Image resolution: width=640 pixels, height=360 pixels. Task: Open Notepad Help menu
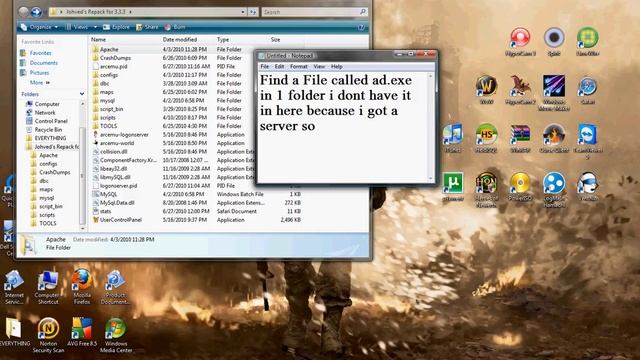(x=336, y=67)
